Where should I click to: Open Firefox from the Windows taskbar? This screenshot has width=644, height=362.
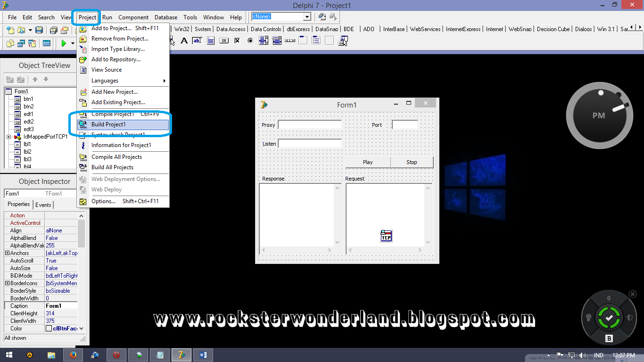73,355
